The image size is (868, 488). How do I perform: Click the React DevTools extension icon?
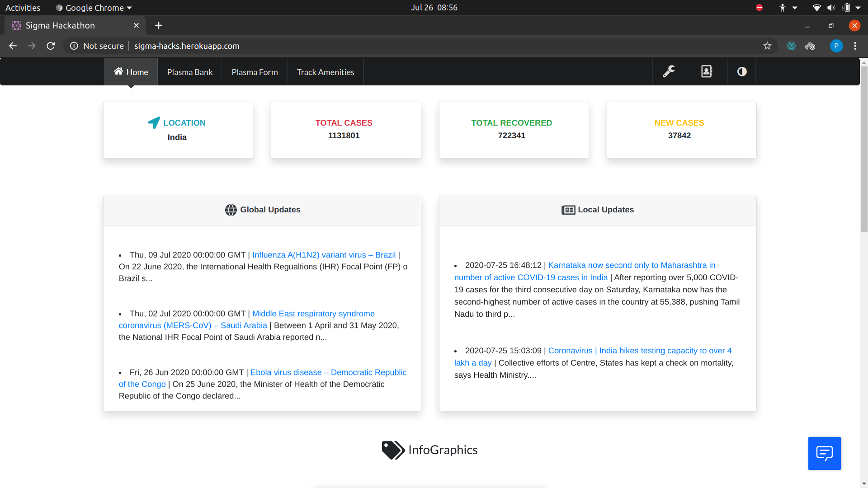(791, 46)
